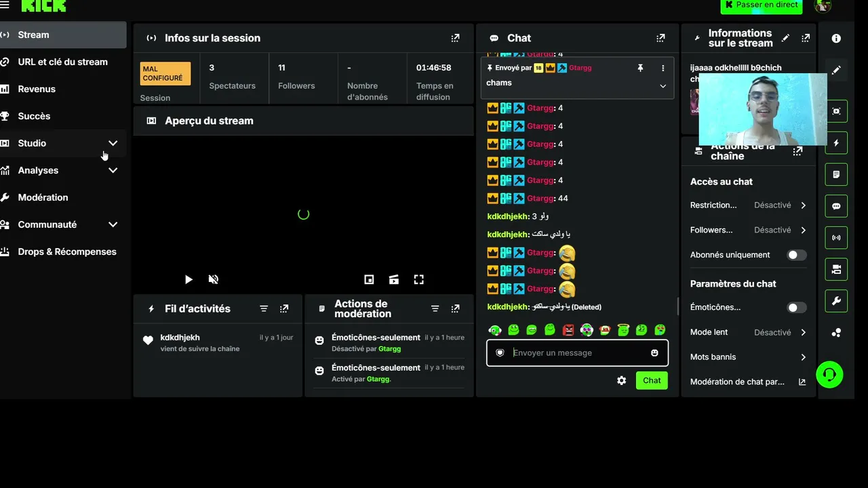The height and width of the screenshot is (488, 868).
Task: Collapse the pinned message chevron
Action: [663, 86]
